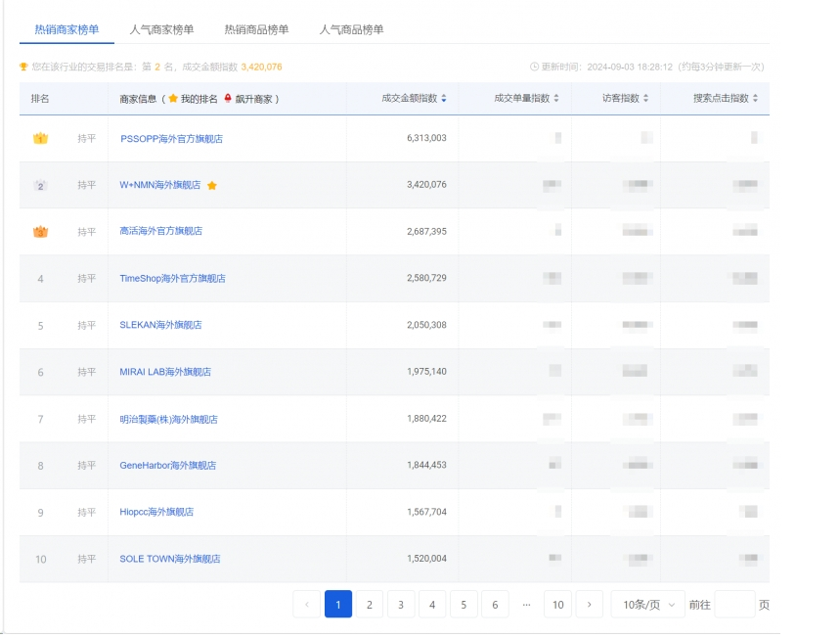This screenshot has height=638, width=840.
Task: Click current page 1 button
Action: pyautogui.click(x=338, y=604)
